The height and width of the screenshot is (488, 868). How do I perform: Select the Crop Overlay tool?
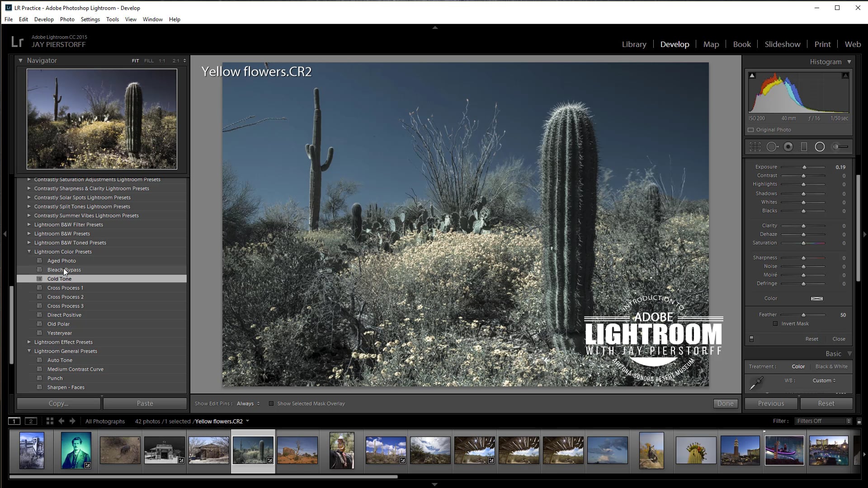[x=755, y=146]
